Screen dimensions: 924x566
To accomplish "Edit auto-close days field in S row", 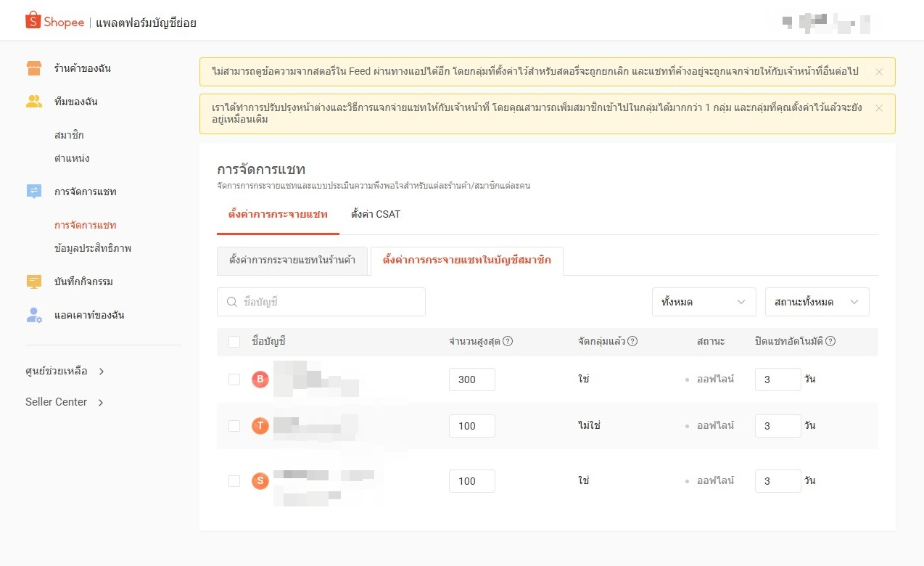I will 778,481.
